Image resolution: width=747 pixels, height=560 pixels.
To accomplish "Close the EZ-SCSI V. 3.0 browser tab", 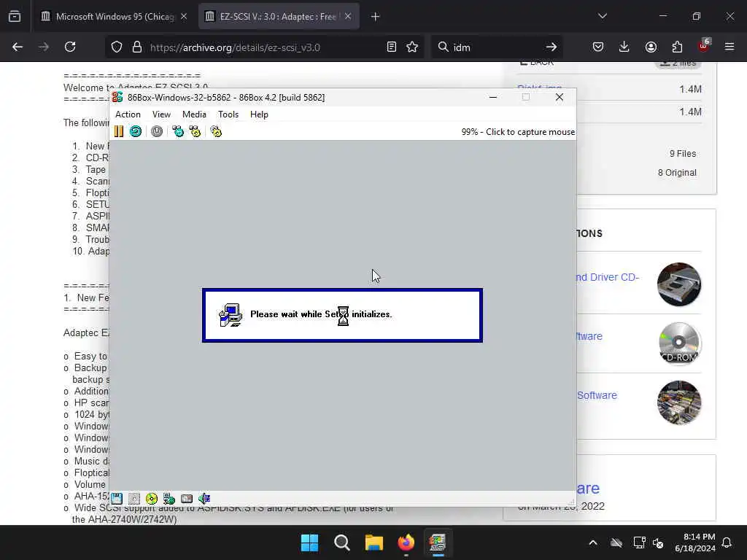I will [348, 17].
